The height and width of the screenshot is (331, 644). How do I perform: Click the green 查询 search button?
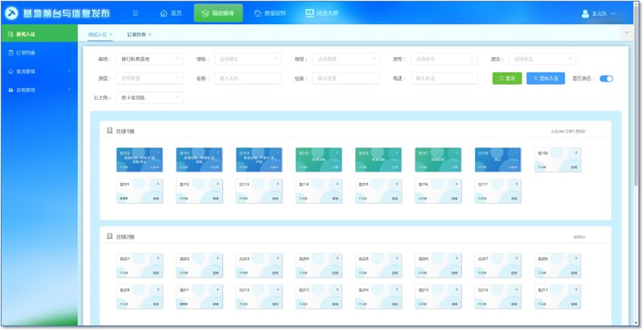coord(506,78)
